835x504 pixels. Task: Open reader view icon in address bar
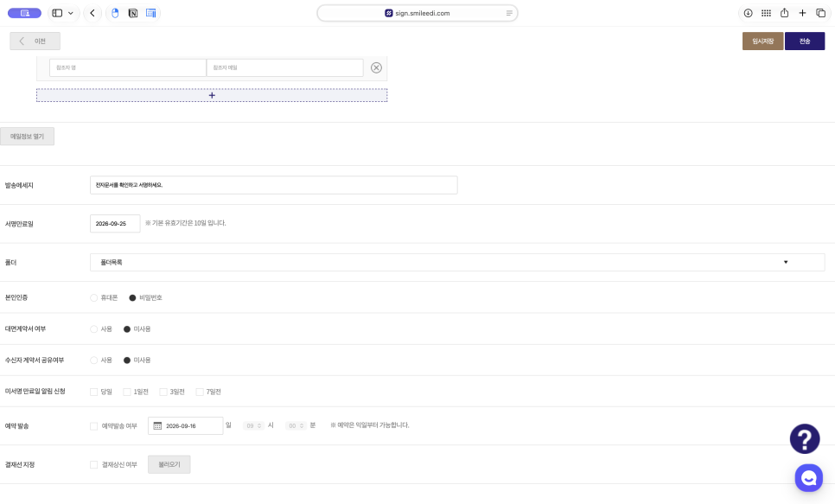click(x=509, y=13)
